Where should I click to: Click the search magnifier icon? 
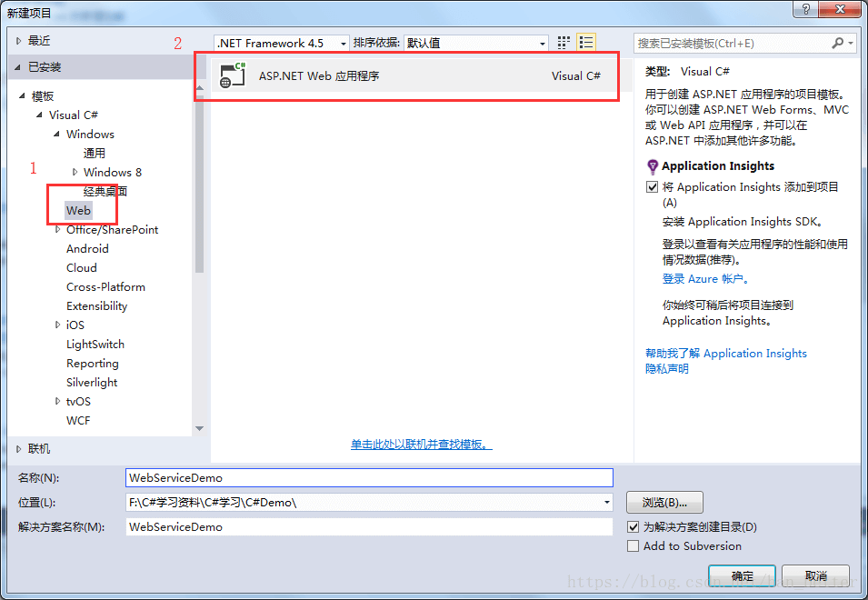[838, 43]
